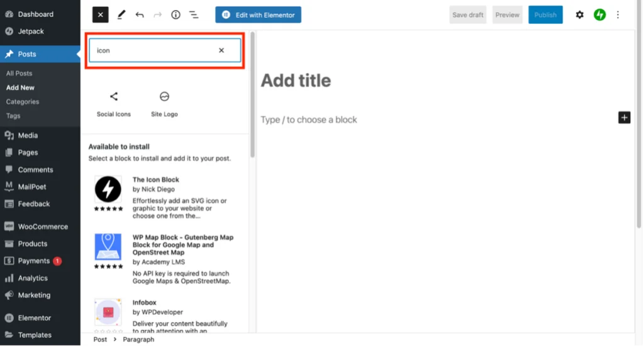The height and width of the screenshot is (347, 644).
Task: Click the inserter panel scrollbar
Action: pyautogui.click(x=252, y=94)
